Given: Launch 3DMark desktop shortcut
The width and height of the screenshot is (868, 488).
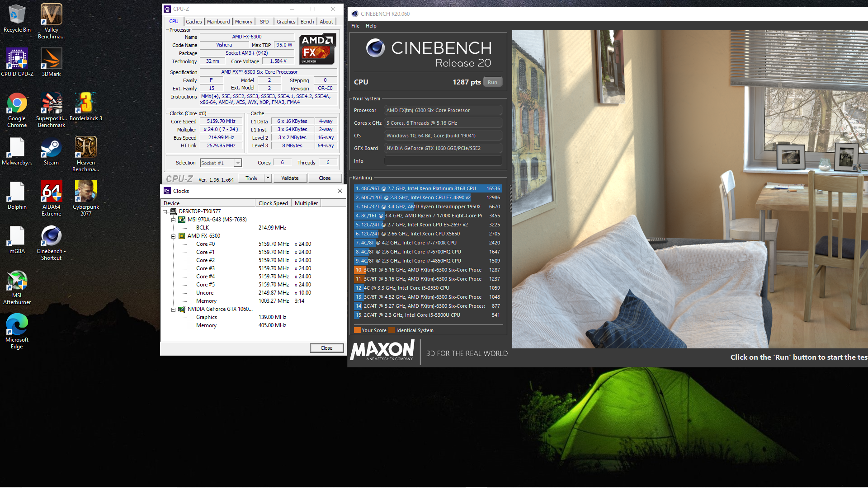Looking at the screenshot, I should [51, 62].
